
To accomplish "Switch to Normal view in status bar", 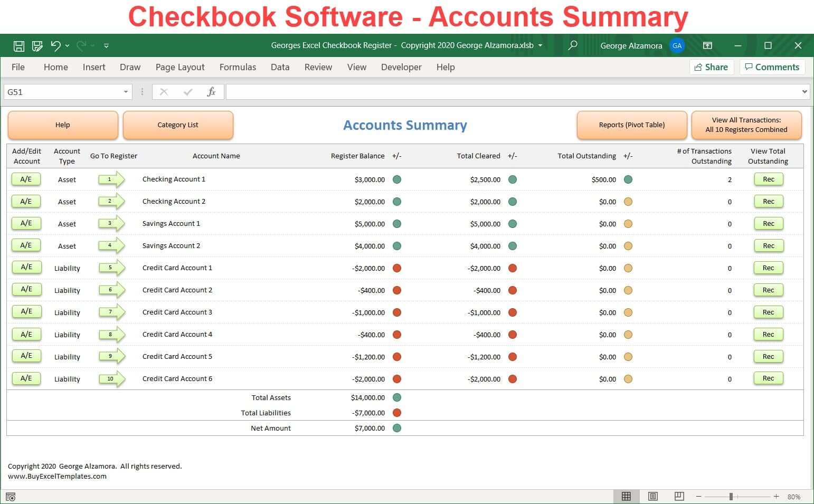I will point(626,496).
